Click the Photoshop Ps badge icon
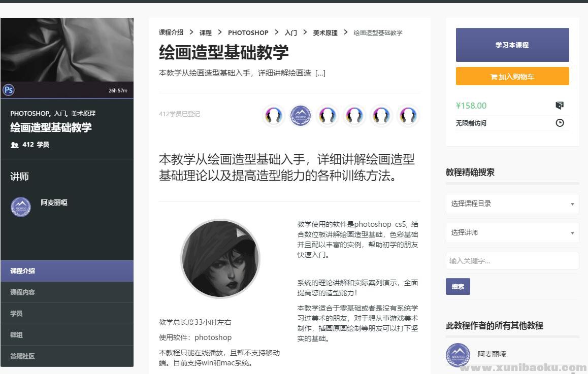The width and height of the screenshot is (588, 374). click(8, 90)
